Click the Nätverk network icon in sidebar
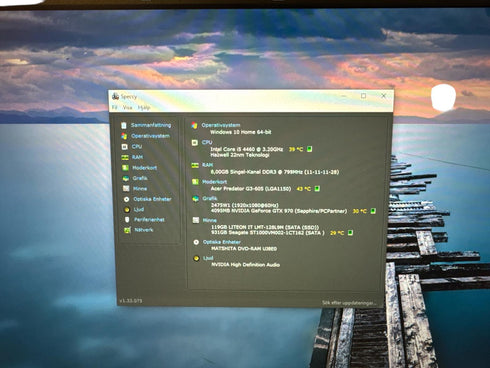The image size is (490, 368). [127, 230]
